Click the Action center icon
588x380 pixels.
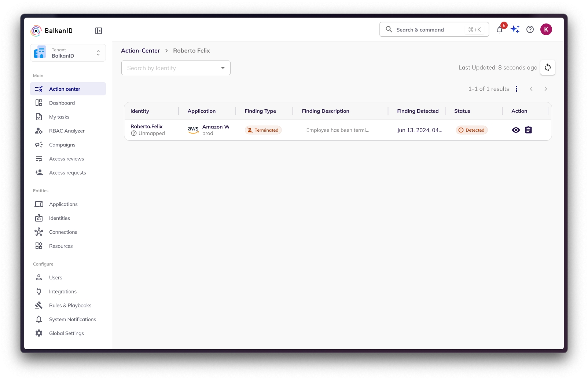pyautogui.click(x=39, y=89)
